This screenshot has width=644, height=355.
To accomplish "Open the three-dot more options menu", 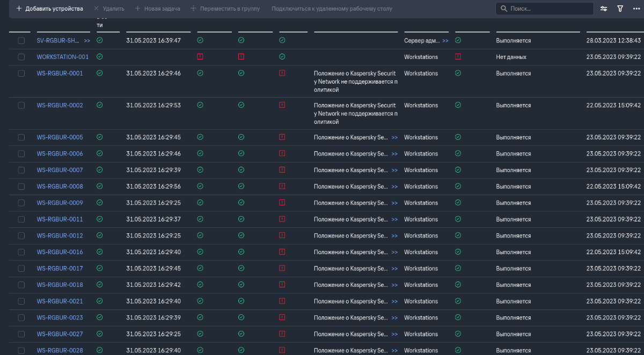I will point(635,9).
